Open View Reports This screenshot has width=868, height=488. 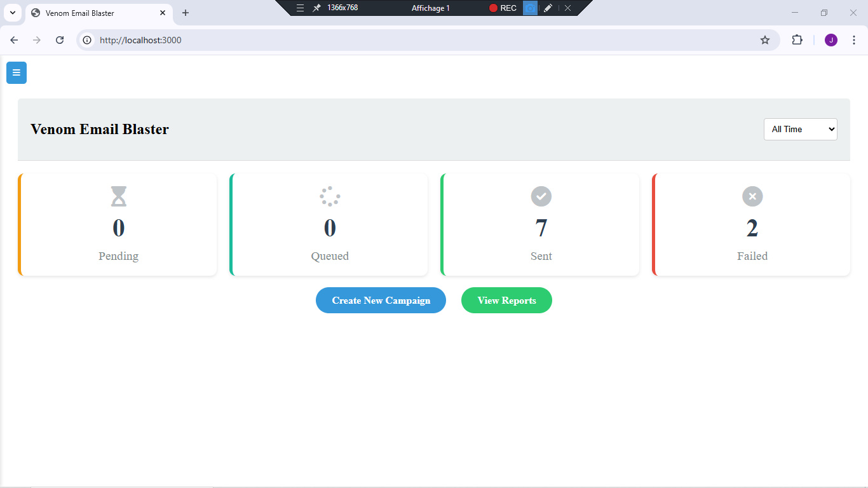[x=506, y=301]
